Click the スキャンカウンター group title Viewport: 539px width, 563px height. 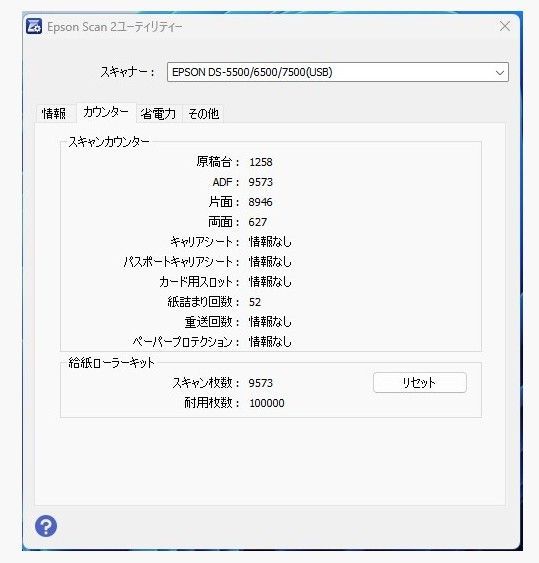point(109,142)
